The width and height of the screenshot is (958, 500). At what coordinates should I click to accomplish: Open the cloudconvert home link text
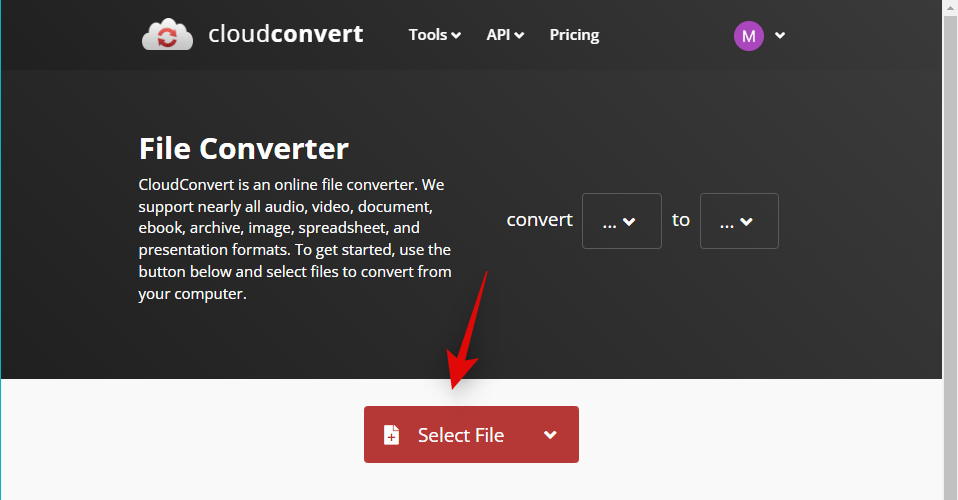click(x=285, y=34)
